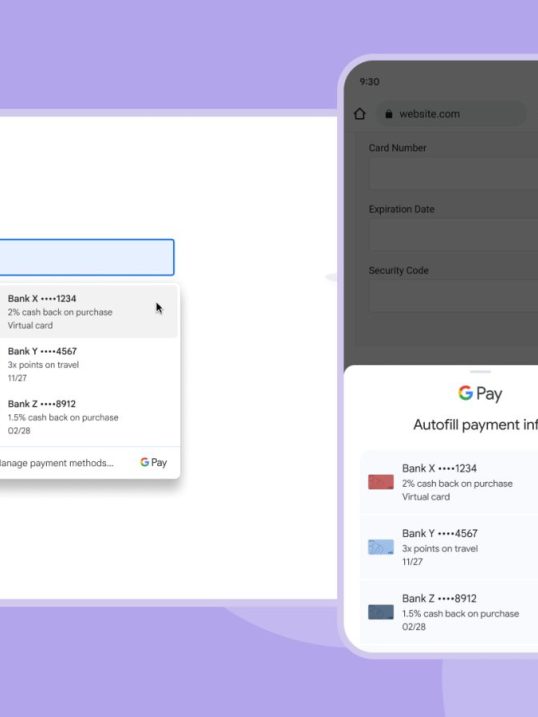Tap the home icon in mobile browser

coord(360,114)
